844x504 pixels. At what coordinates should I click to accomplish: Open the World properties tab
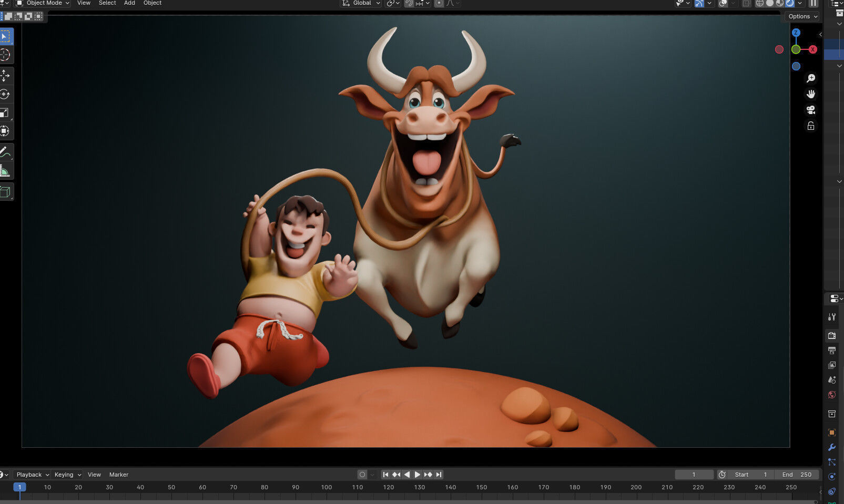(x=832, y=395)
